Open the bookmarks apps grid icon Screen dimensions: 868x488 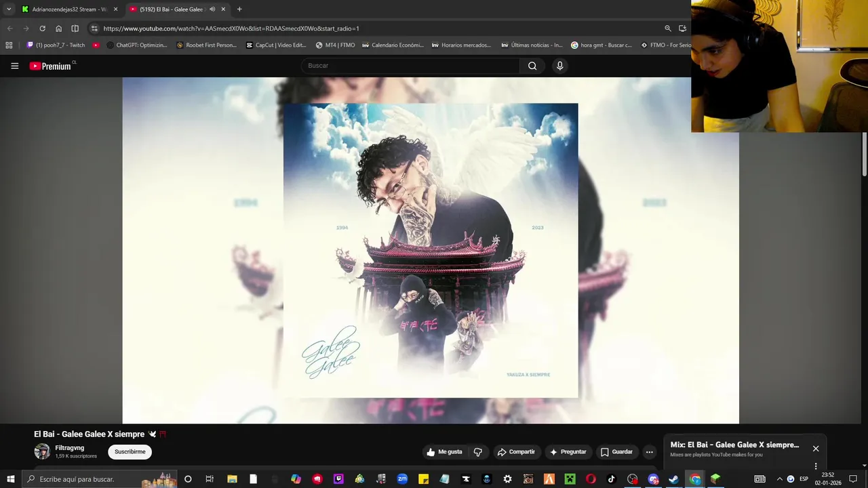(x=9, y=45)
